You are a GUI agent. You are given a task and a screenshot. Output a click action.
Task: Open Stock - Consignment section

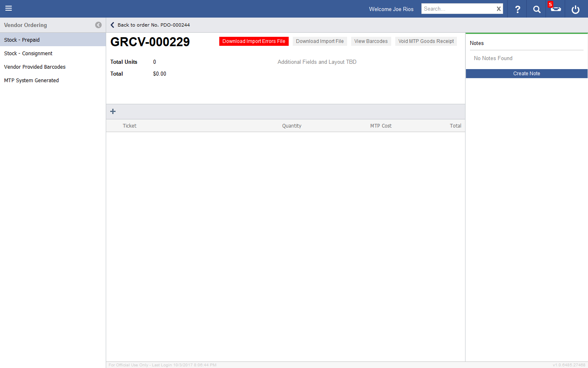pyautogui.click(x=28, y=53)
